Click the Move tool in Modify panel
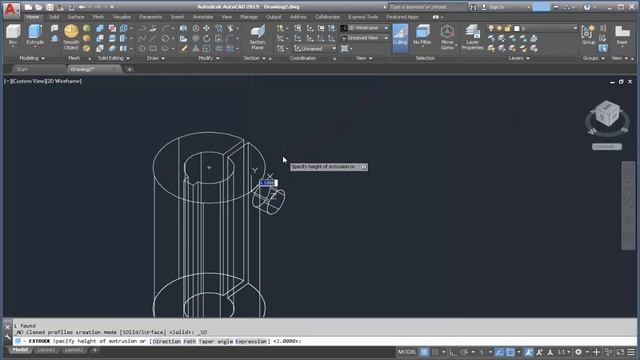This screenshot has height=360, width=640. [207, 28]
